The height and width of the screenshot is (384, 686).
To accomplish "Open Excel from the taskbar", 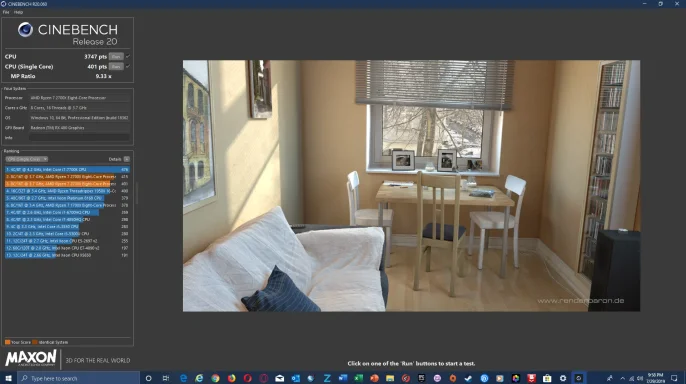I will [358, 378].
